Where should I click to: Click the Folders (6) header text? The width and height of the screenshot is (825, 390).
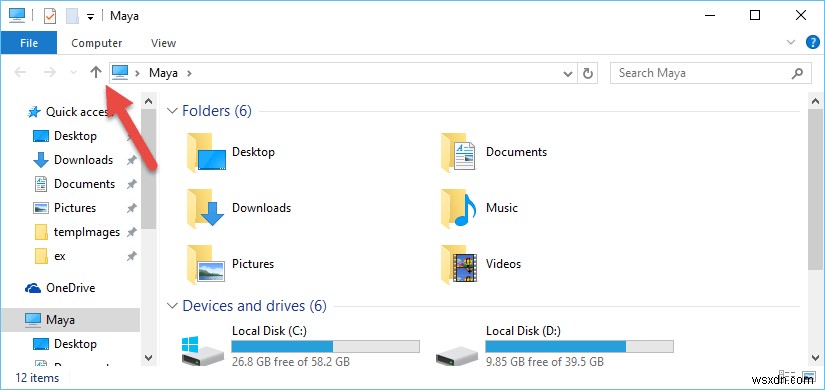[217, 111]
